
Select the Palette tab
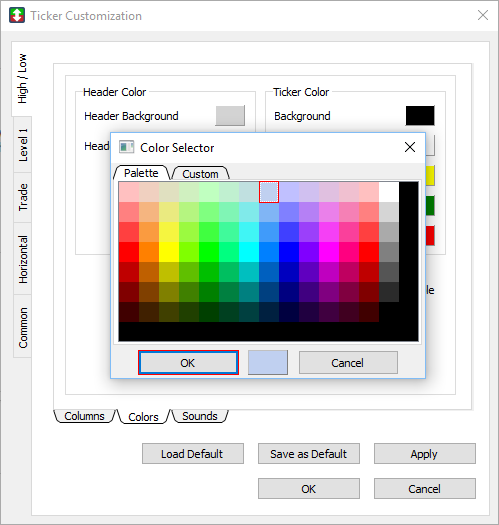pos(141,172)
